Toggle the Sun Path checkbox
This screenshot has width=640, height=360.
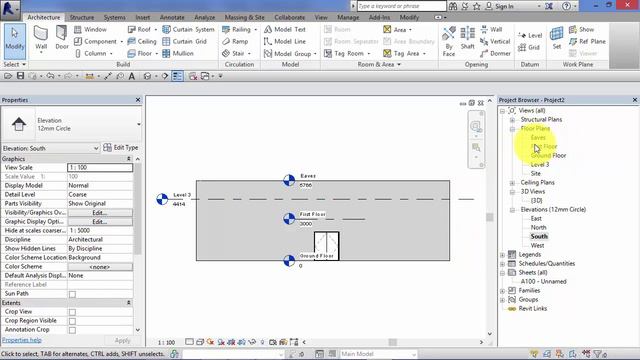72,294
